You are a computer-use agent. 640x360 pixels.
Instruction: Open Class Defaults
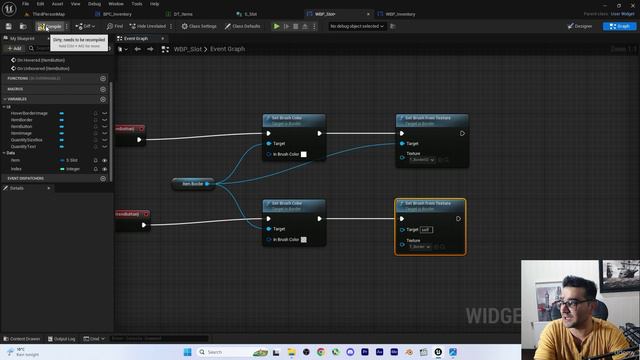click(x=242, y=26)
